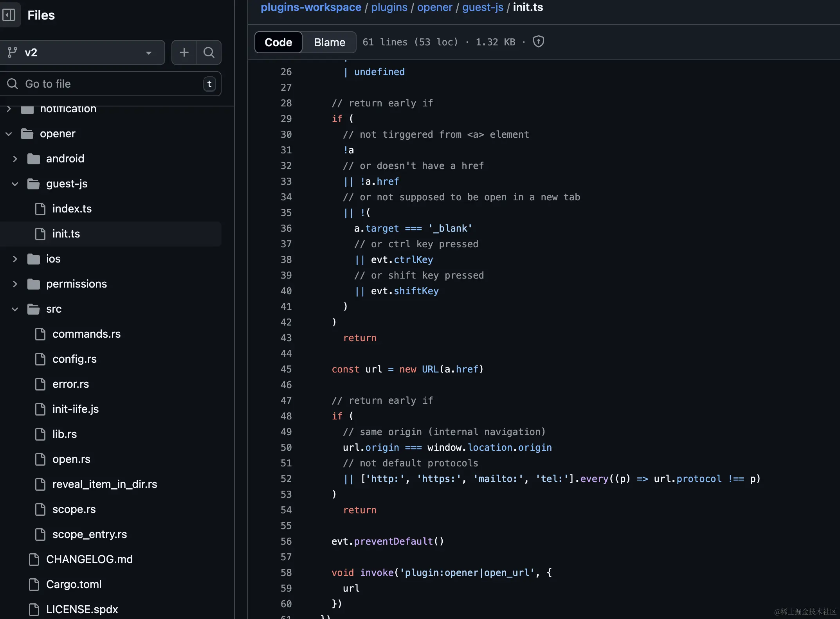Collapse the file tree side panel icon

point(9,15)
